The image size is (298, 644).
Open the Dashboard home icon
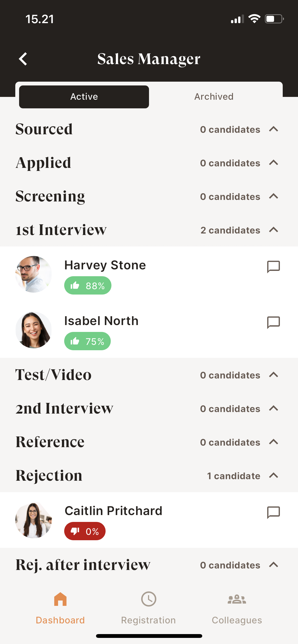click(60, 599)
